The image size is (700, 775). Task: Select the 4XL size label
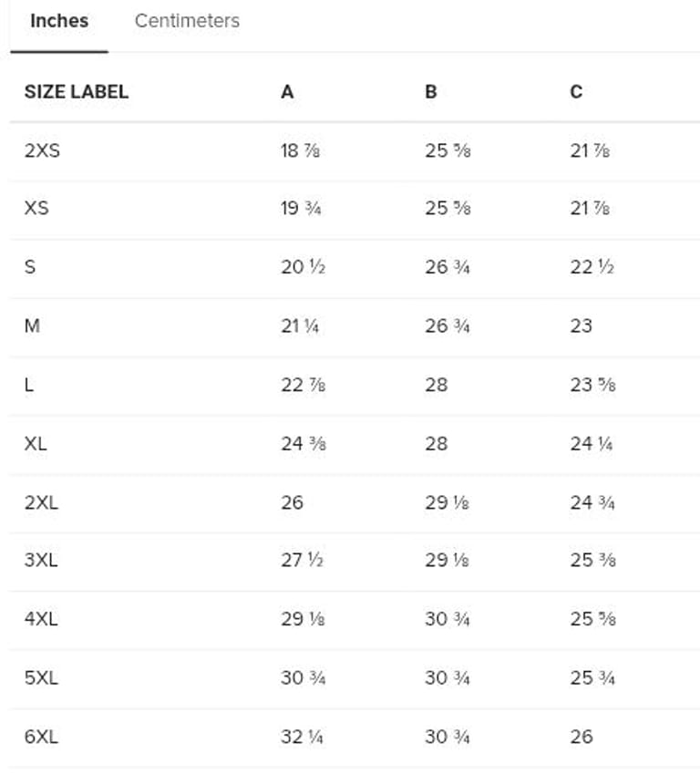tap(41, 618)
